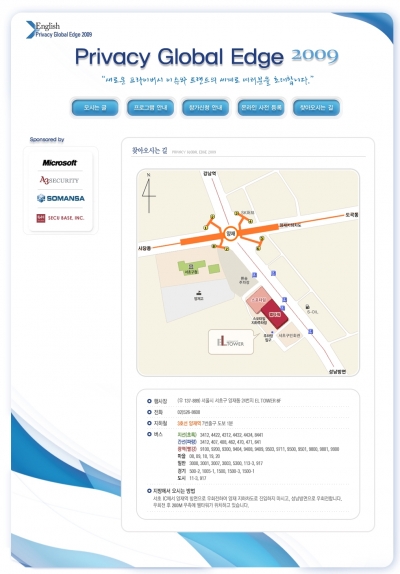Click the EL TOWER logo callout on map
Image resolution: width=400 pixels, height=574 pixels.
coord(231,342)
